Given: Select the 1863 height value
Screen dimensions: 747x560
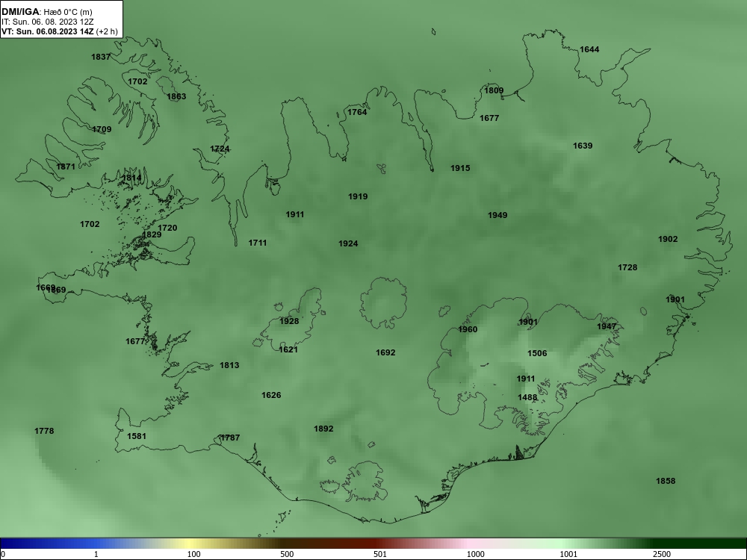Looking at the screenshot, I should point(176,96).
